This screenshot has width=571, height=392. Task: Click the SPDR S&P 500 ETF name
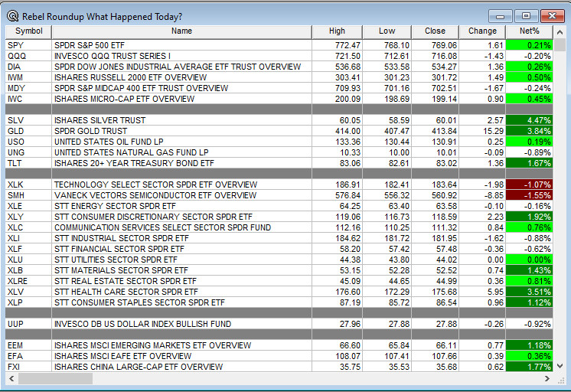[90, 45]
